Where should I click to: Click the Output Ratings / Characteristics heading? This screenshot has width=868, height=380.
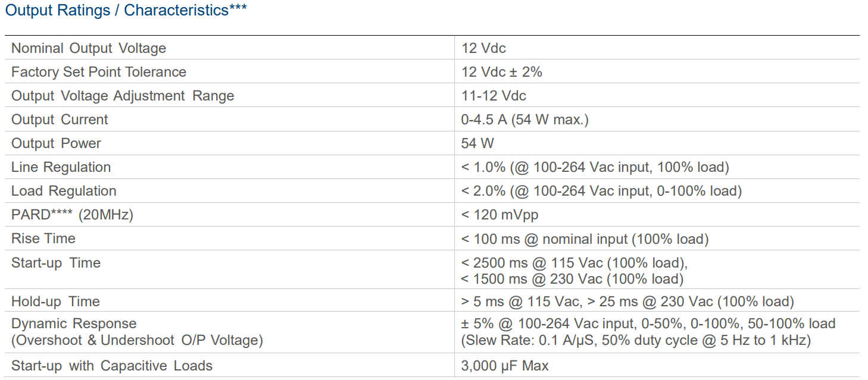(126, 10)
